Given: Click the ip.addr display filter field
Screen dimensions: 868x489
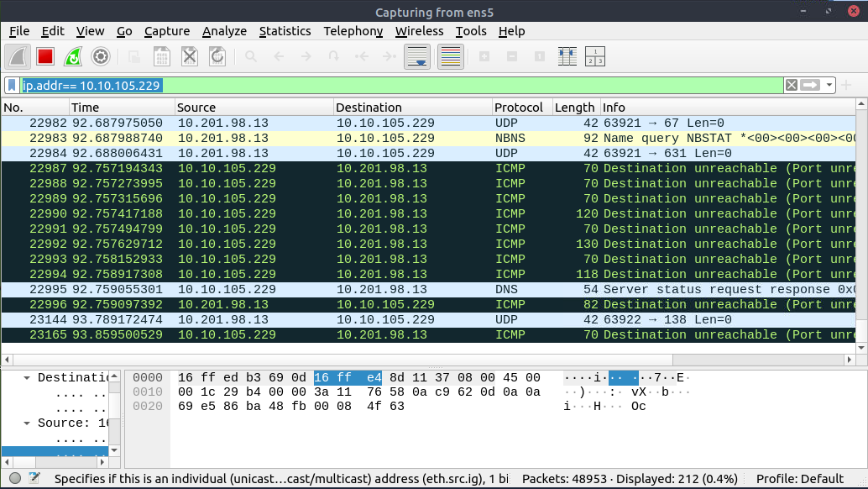Looking at the screenshot, I should [x=401, y=86].
